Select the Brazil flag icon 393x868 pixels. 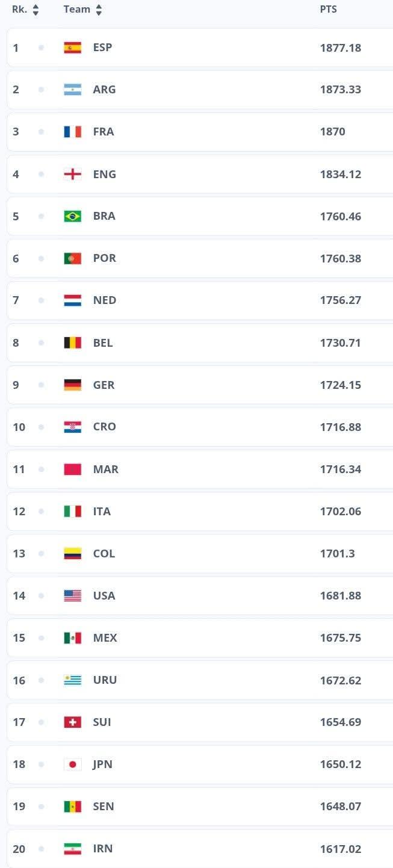pyautogui.click(x=72, y=216)
